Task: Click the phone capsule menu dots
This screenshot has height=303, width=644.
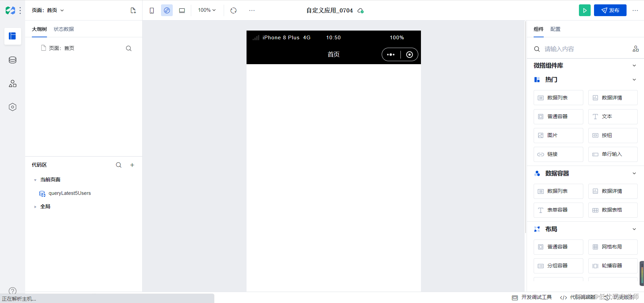Action: [391, 54]
